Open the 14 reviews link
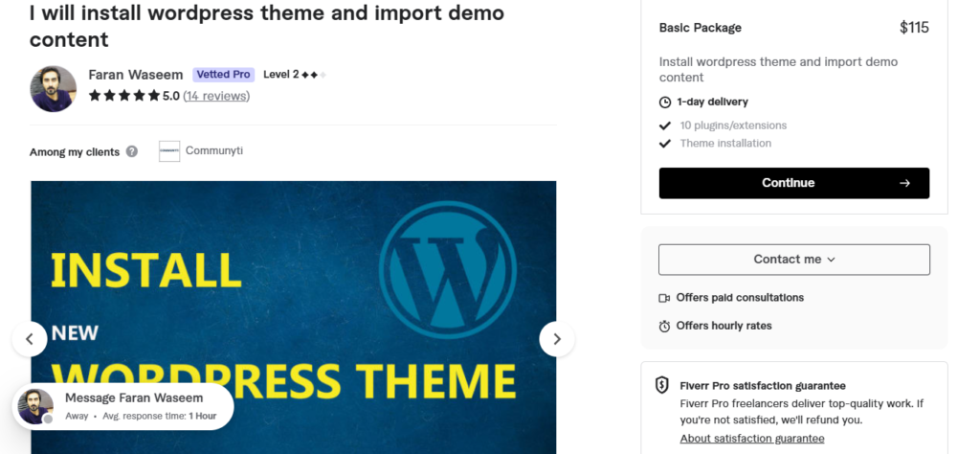The height and width of the screenshot is (454, 980). click(216, 96)
